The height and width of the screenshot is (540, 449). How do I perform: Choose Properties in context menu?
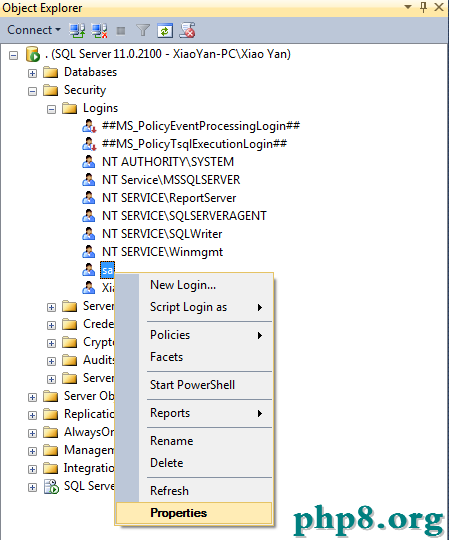[194, 513]
